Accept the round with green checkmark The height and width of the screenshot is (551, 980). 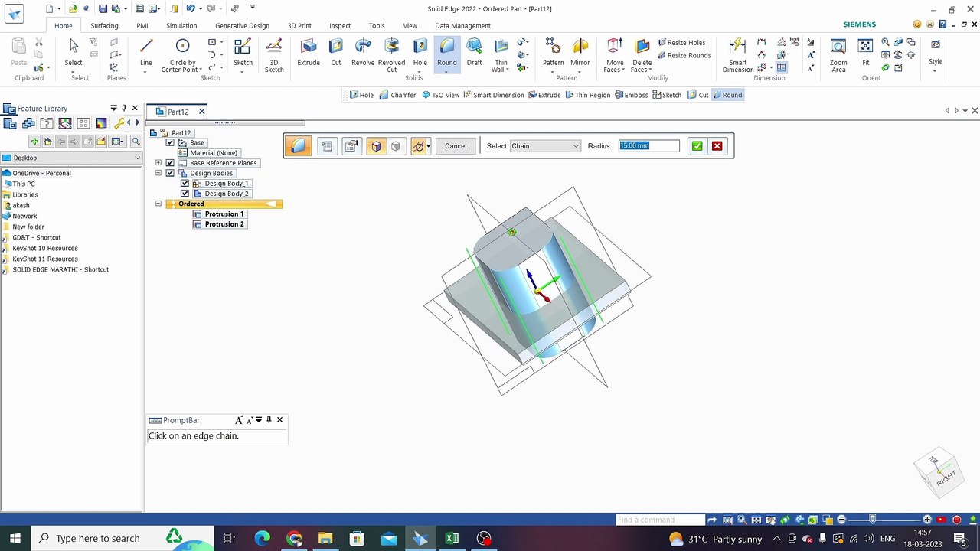[697, 146]
